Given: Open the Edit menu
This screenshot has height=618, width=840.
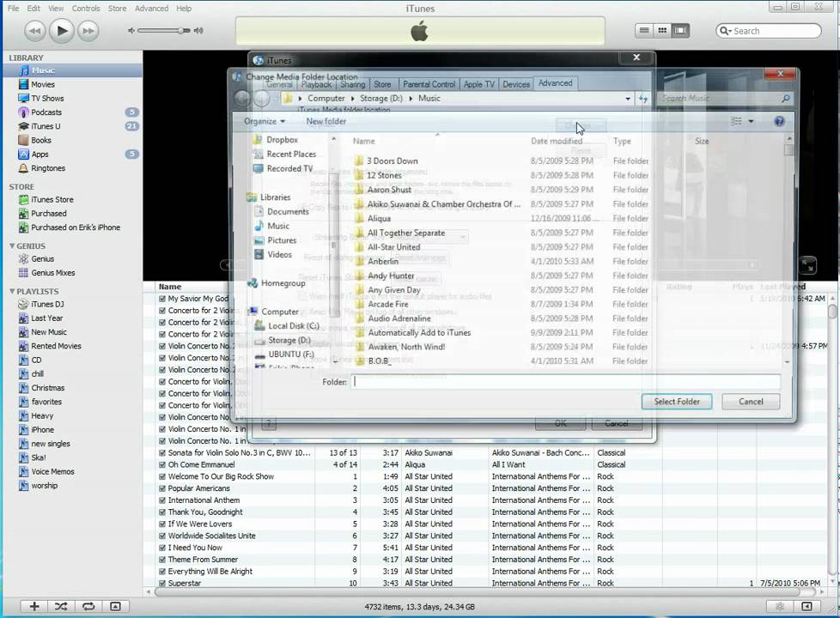Looking at the screenshot, I should click(33, 8).
